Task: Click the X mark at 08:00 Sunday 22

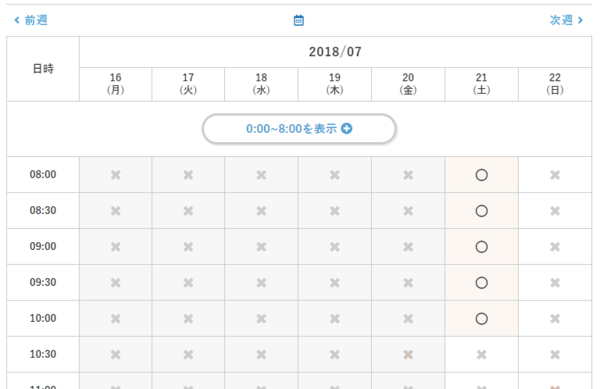Action: pos(555,175)
